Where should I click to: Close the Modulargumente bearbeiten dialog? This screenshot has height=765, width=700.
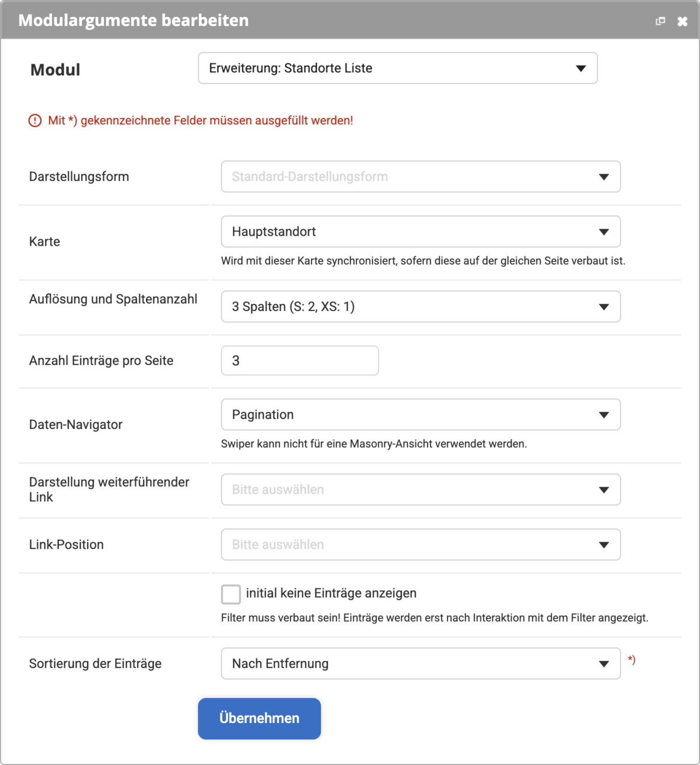coord(682,21)
